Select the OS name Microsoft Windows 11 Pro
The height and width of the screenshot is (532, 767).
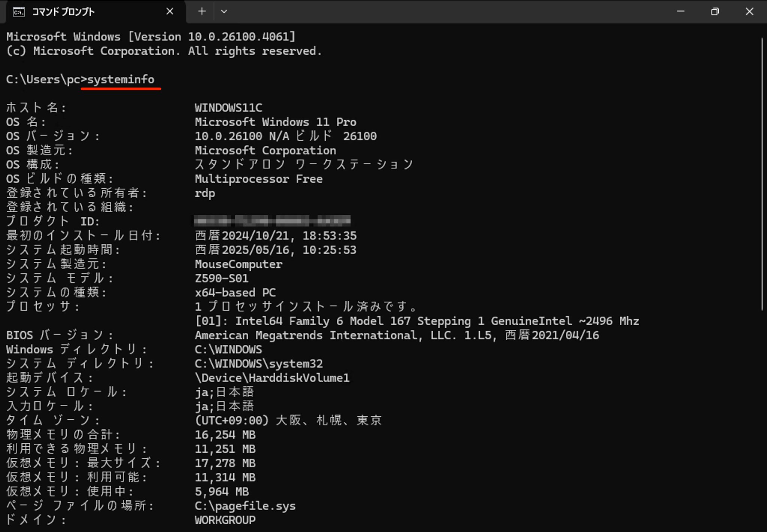pyautogui.click(x=275, y=122)
